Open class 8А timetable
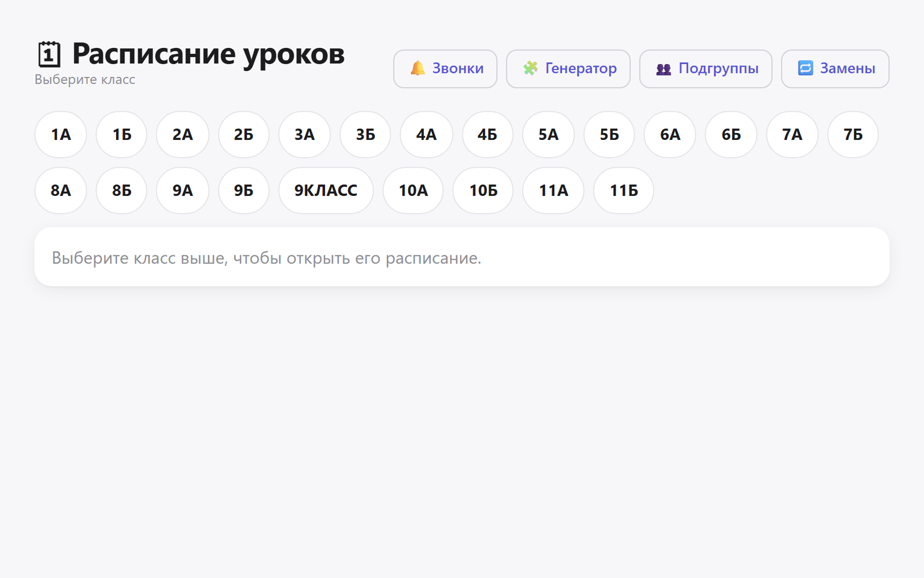Image resolution: width=924 pixels, height=578 pixels. click(x=61, y=191)
